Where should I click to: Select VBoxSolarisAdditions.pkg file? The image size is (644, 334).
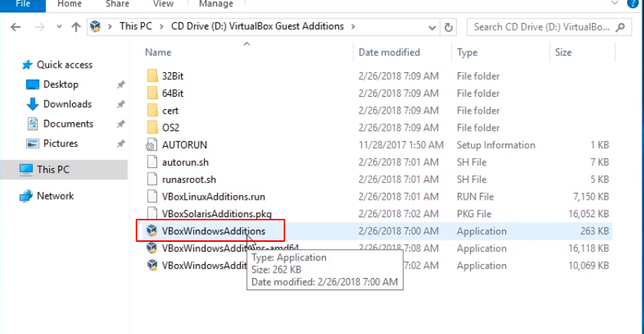click(217, 214)
